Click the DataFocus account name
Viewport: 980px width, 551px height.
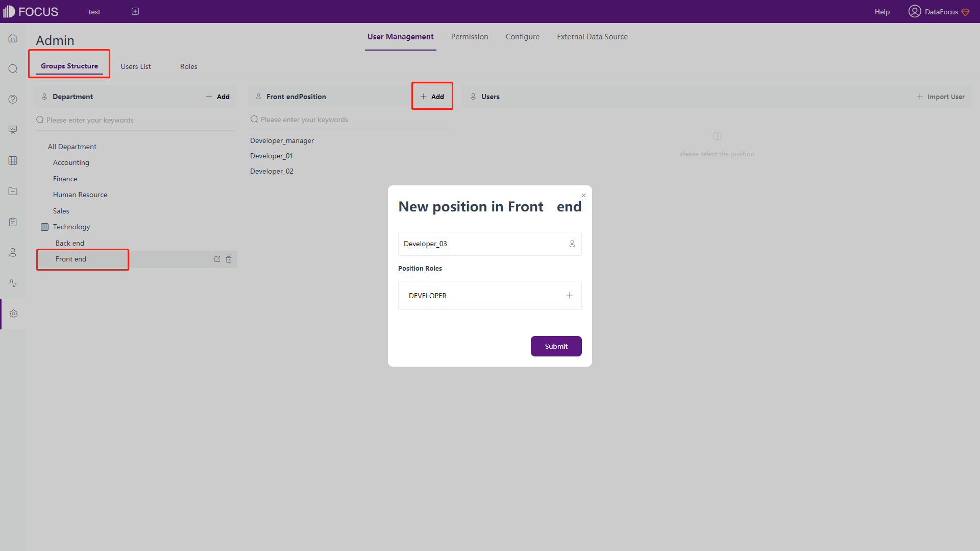941,12
